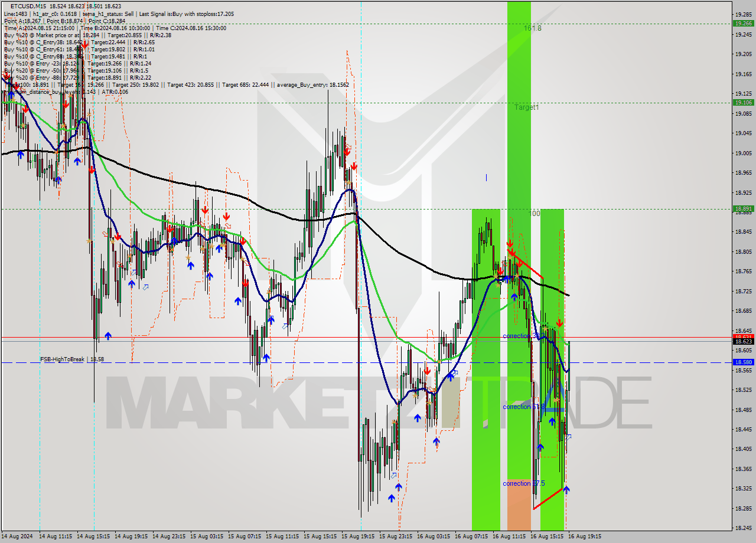Click '15 Aug 15:15' on time axis

[x=320, y=537]
